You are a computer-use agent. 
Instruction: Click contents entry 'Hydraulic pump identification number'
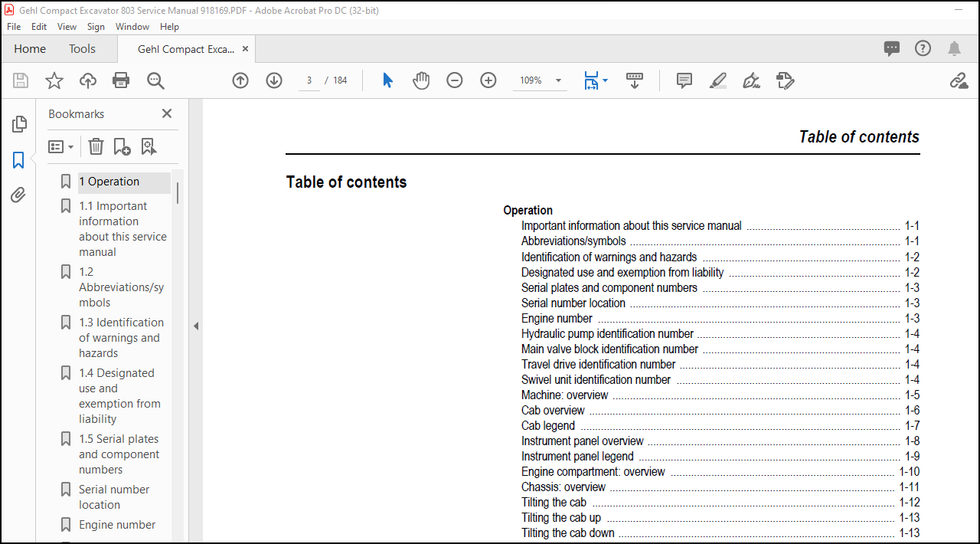(x=607, y=333)
